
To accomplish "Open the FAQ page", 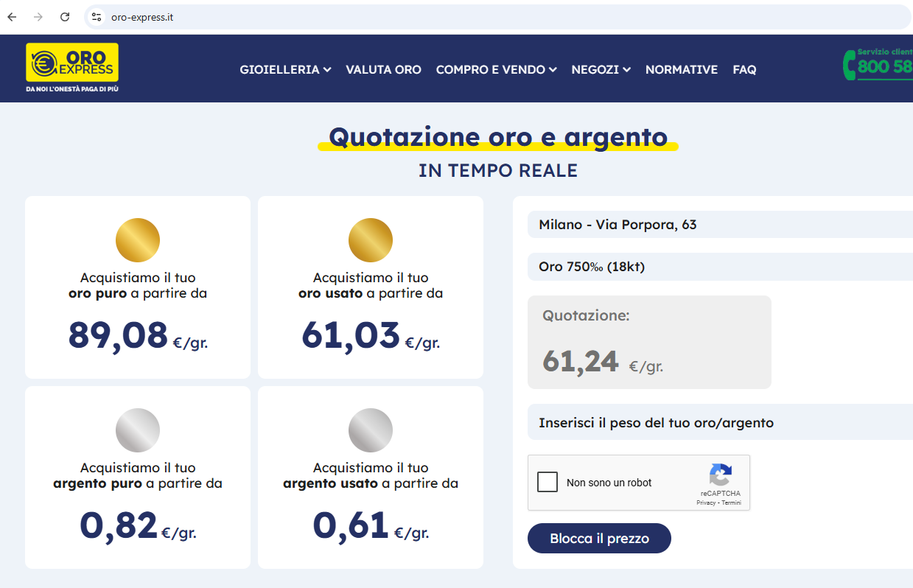I will point(744,69).
